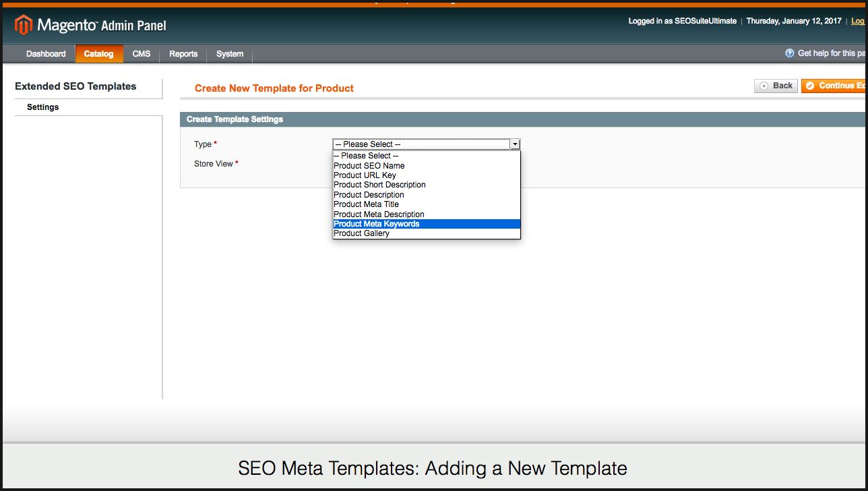Choose Product URL Key option
This screenshot has width=868, height=491.
(365, 175)
